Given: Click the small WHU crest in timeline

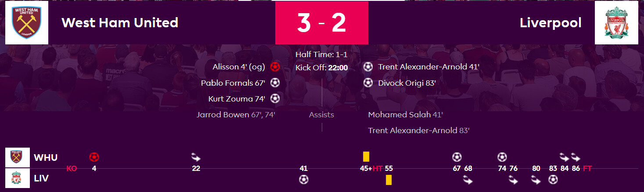Looking at the screenshot, I should 18,157.
